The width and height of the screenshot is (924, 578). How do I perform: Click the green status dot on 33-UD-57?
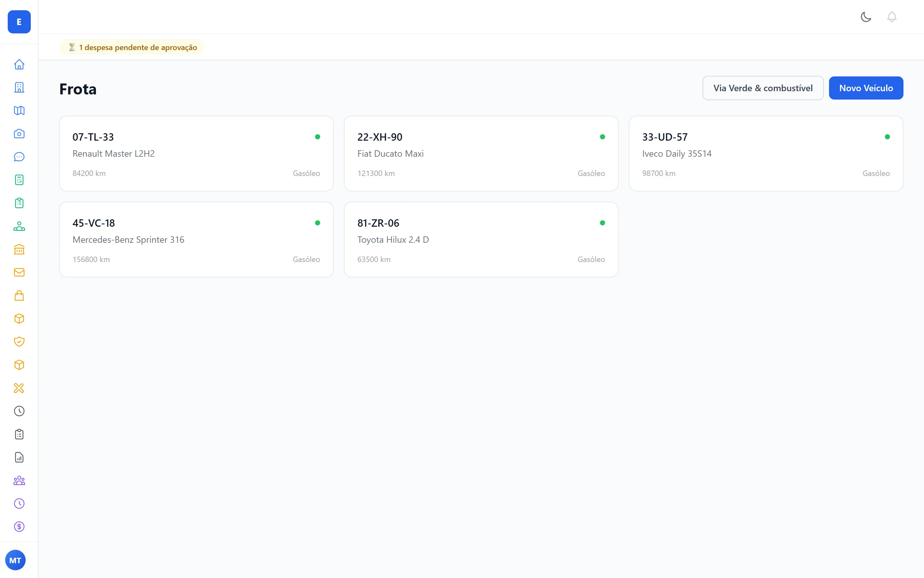pyautogui.click(x=887, y=137)
